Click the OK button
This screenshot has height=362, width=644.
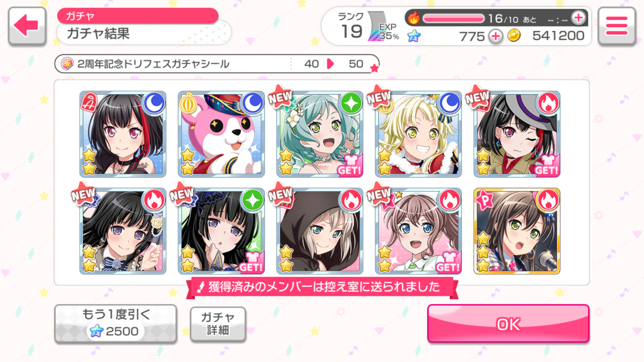[508, 324]
